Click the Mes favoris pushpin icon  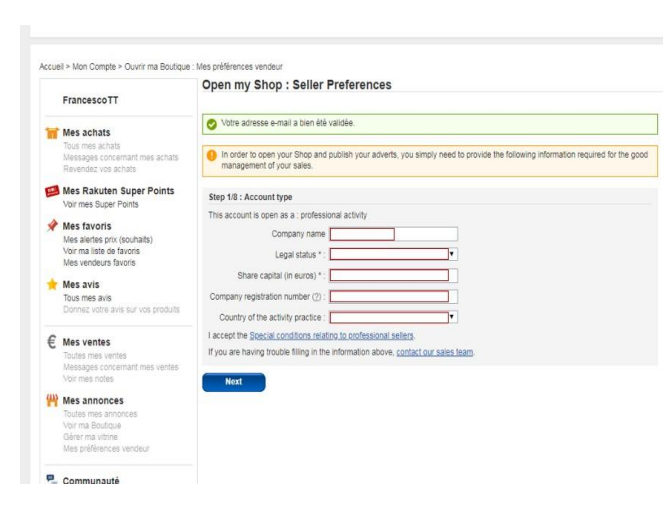coord(50,226)
